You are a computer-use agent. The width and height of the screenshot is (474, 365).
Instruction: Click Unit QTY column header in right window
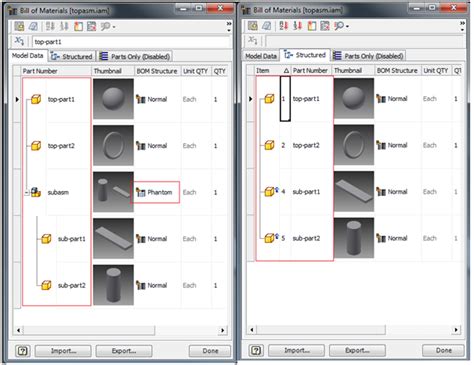(436, 71)
